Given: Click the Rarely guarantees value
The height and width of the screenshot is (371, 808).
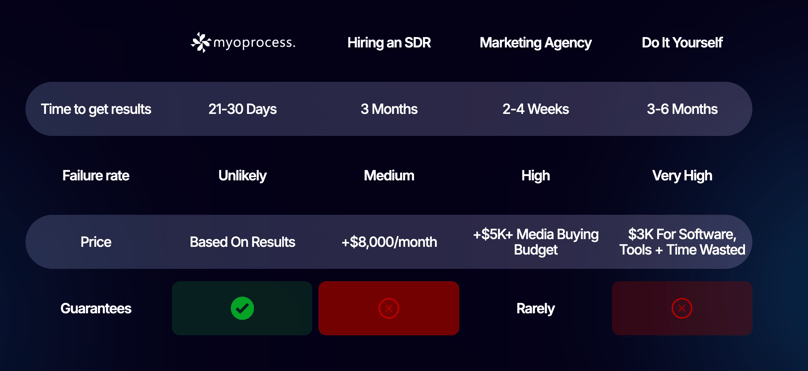Looking at the screenshot, I should tap(535, 309).
